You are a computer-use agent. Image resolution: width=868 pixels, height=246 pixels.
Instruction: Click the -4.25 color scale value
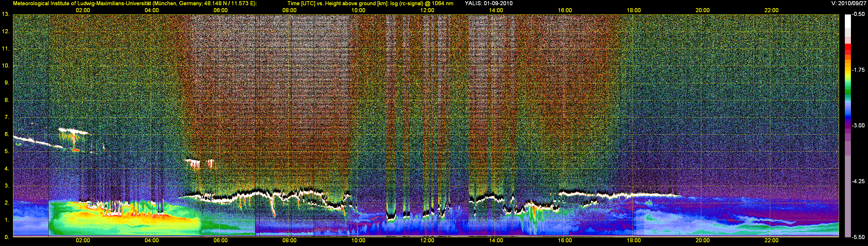pyautogui.click(x=858, y=181)
